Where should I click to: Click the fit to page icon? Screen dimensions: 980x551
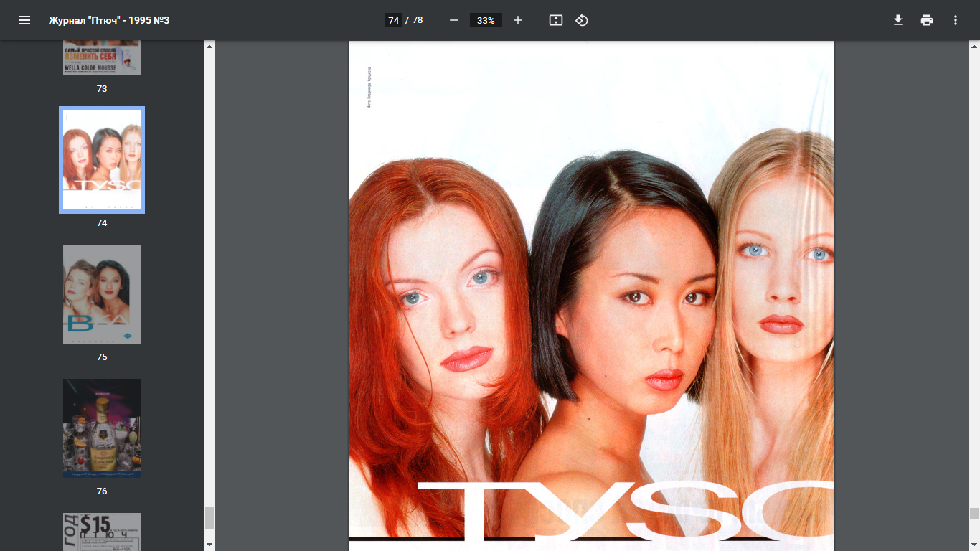click(556, 20)
